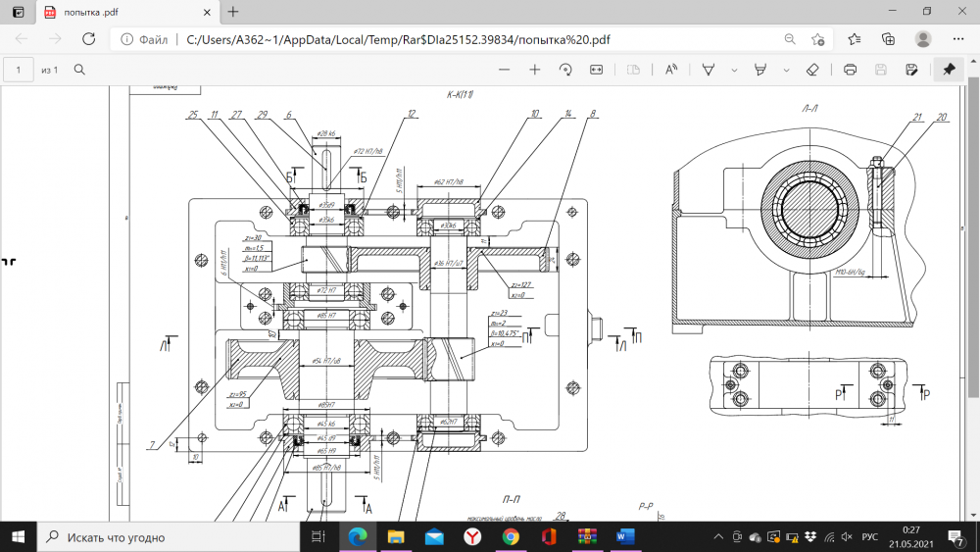
Task: Click the Fit to width icon
Action: click(x=596, y=70)
